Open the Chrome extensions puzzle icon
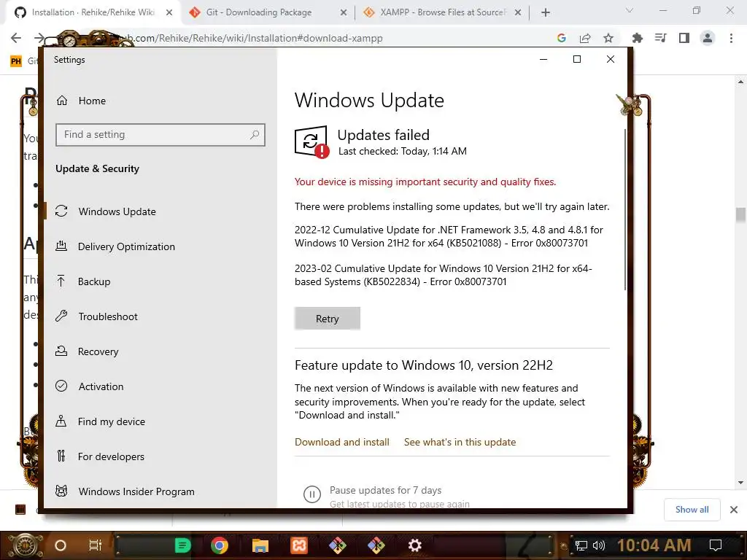This screenshot has height=560, width=747. [638, 38]
